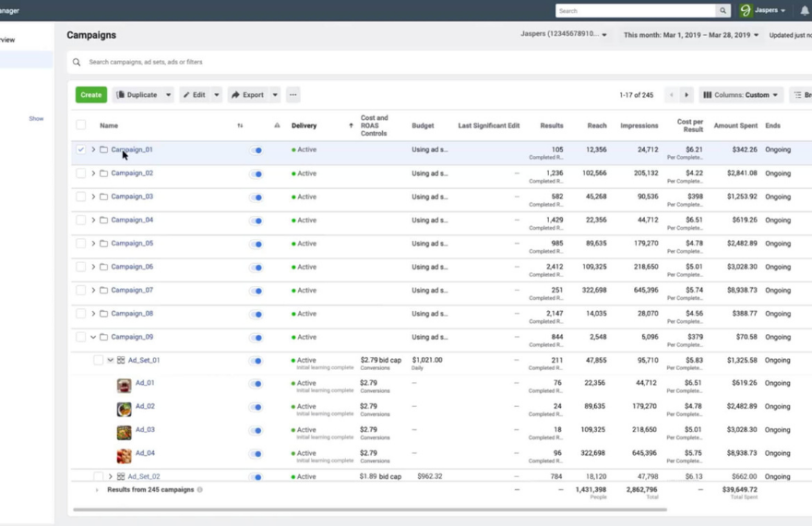Click the green Create button
The height and width of the screenshot is (526, 812).
91,95
